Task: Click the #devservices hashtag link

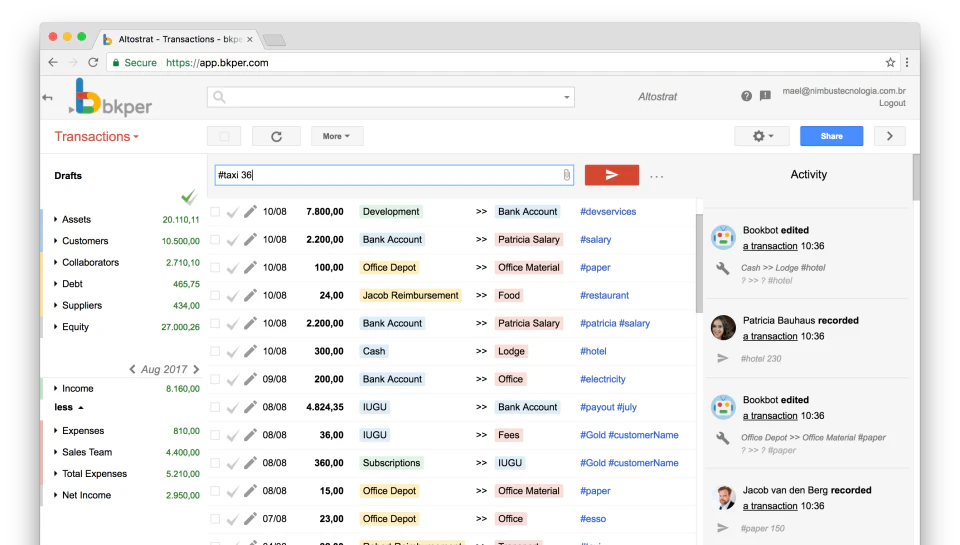Action: click(608, 211)
